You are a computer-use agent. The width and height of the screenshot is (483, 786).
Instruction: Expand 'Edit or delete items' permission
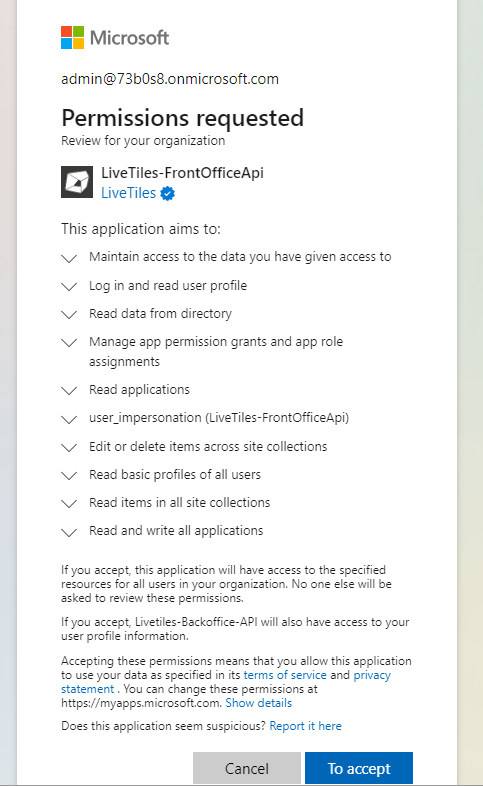click(69, 447)
